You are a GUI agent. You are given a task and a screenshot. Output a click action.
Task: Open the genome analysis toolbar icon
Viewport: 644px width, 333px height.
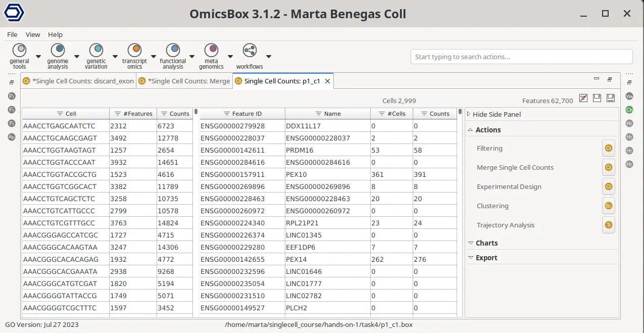pyautogui.click(x=58, y=50)
